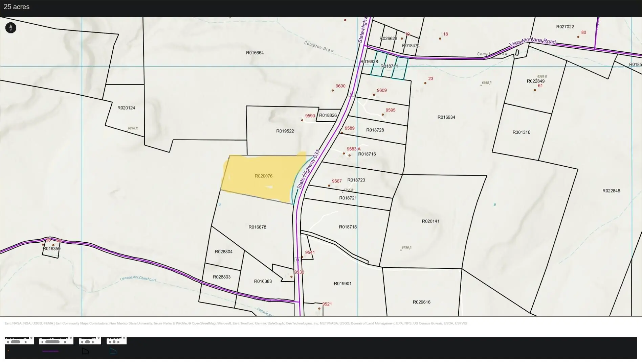This screenshot has width=642, height=364.
Task: Click the address point dot for 9590
Action: coord(302,120)
